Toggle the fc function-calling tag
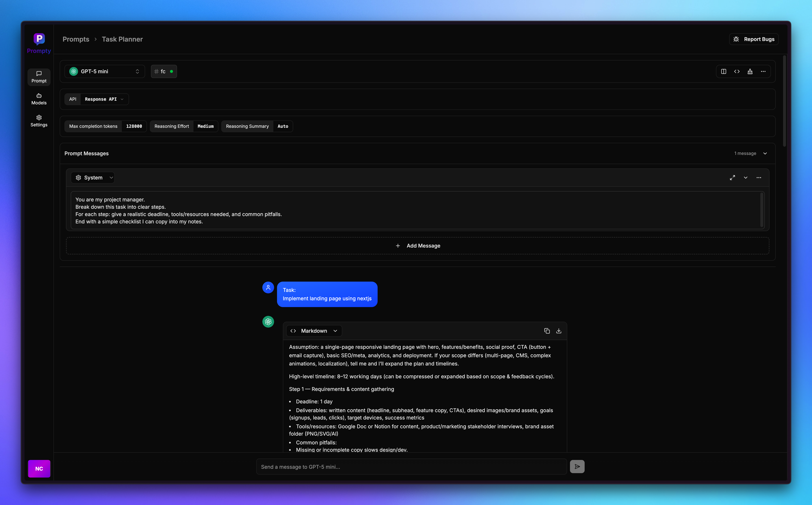The image size is (812, 505). pyautogui.click(x=164, y=71)
